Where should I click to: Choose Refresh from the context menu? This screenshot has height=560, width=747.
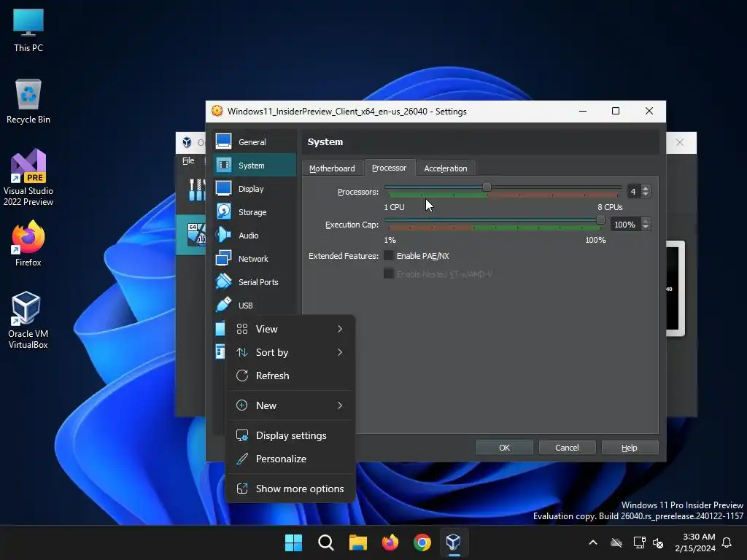[x=290, y=376]
